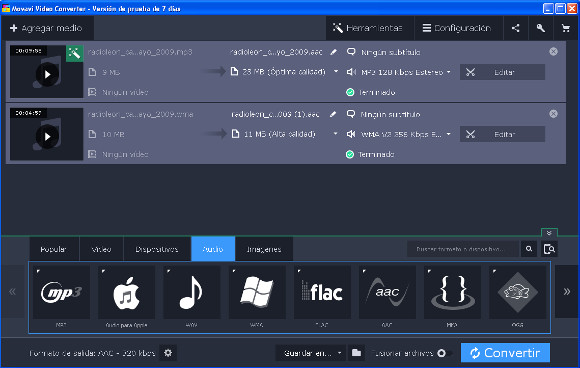Pick the WAV music note format tile
This screenshot has height=368, width=580.
tap(192, 292)
